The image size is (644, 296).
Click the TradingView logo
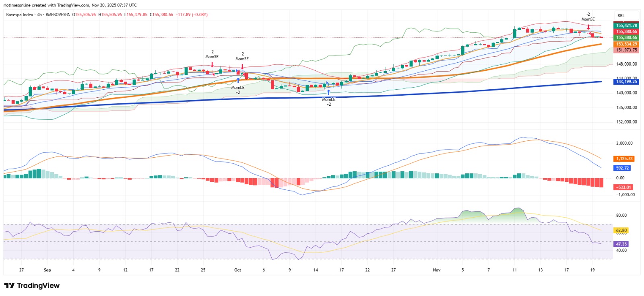tap(32, 286)
